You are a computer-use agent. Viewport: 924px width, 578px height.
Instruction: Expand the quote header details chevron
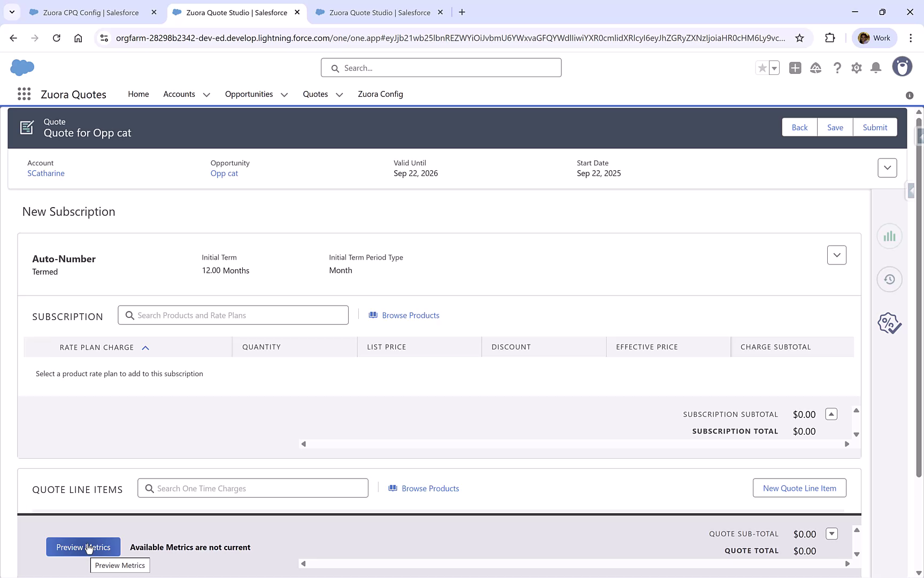pos(887,168)
